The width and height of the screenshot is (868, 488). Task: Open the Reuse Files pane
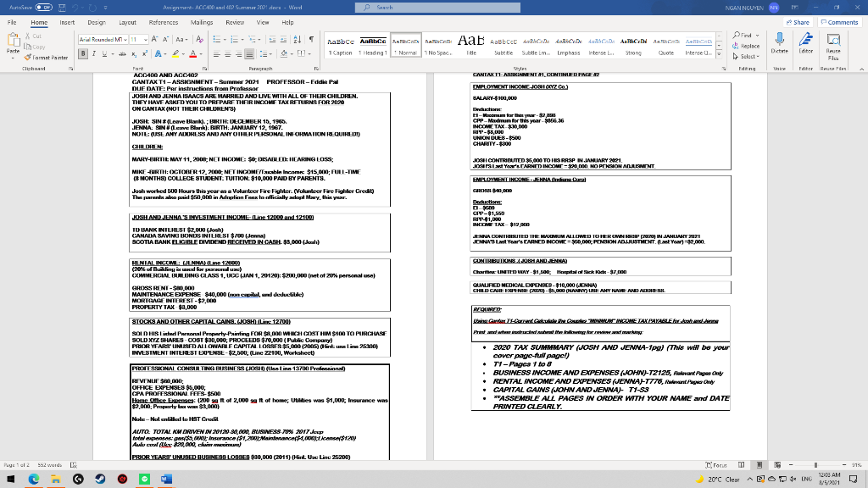pyautogui.click(x=833, y=46)
